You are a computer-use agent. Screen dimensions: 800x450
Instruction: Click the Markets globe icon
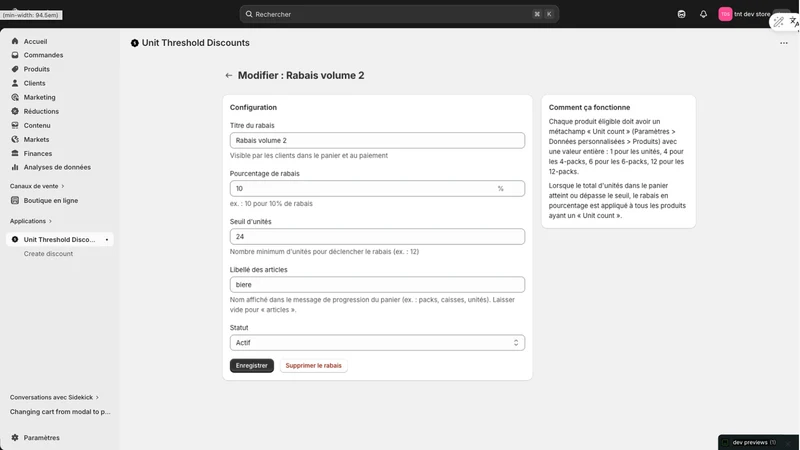(x=15, y=139)
